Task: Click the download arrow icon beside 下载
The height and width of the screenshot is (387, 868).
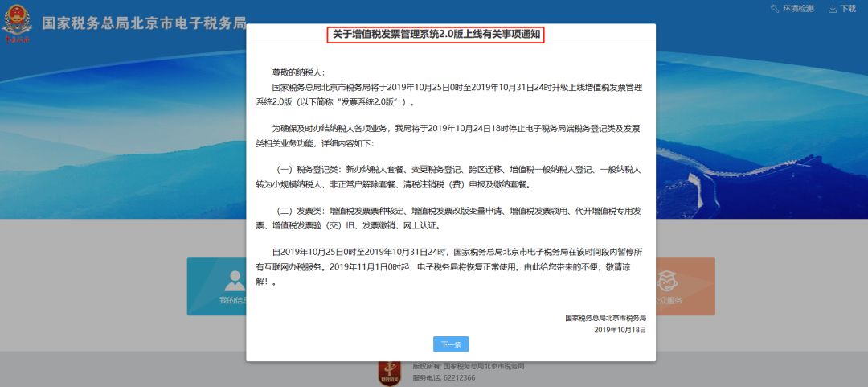Action: click(x=833, y=9)
